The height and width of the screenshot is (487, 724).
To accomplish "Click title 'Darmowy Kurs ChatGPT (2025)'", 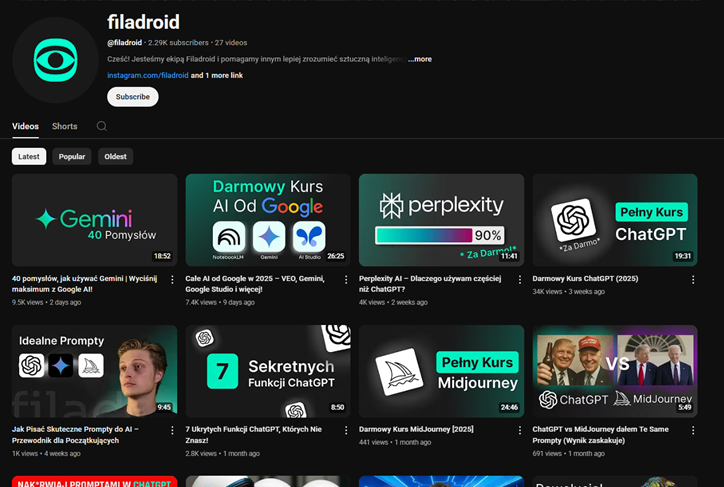I will coord(585,279).
